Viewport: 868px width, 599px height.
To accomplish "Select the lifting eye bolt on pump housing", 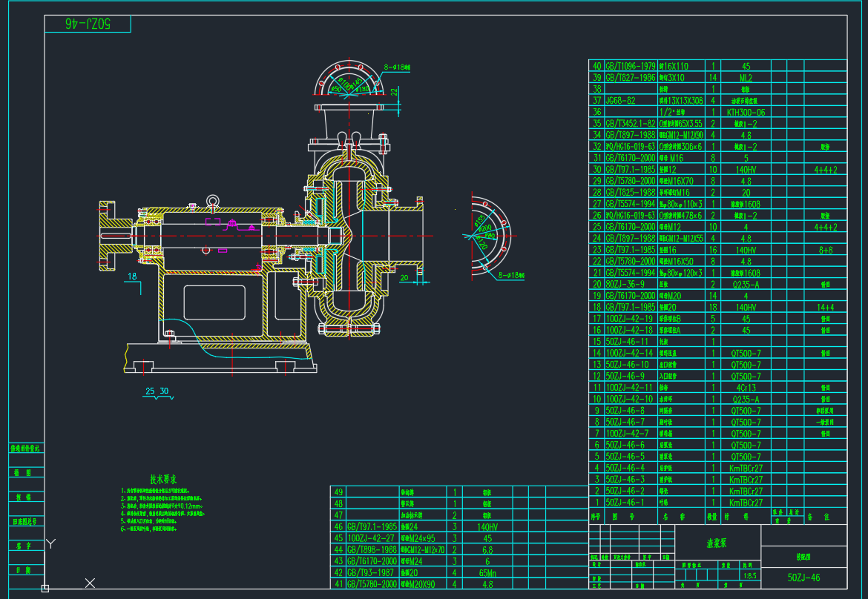I will [212, 201].
